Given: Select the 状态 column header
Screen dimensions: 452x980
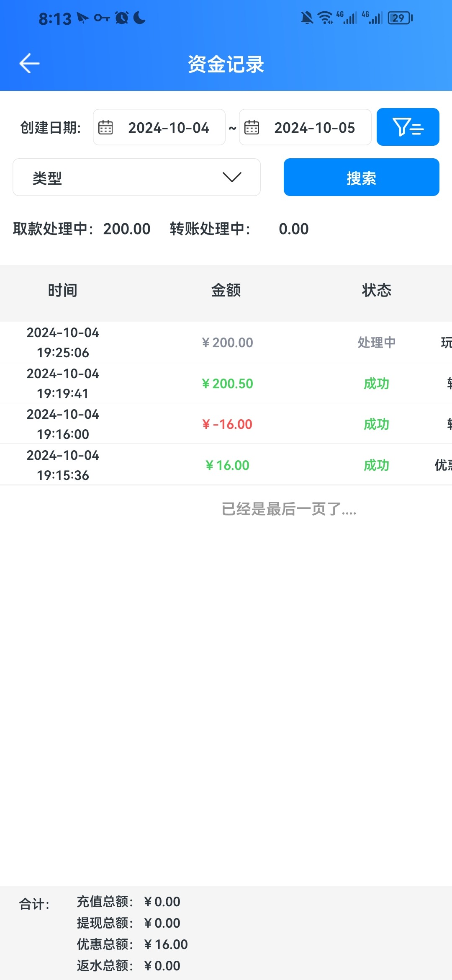Looking at the screenshot, I should 376,290.
